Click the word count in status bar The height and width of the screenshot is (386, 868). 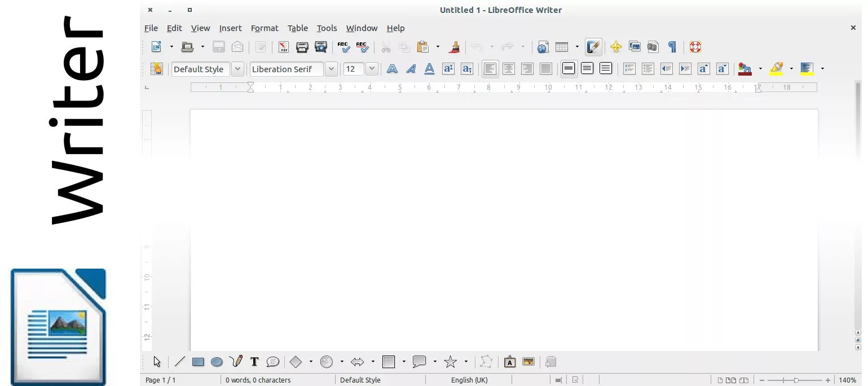(x=258, y=380)
